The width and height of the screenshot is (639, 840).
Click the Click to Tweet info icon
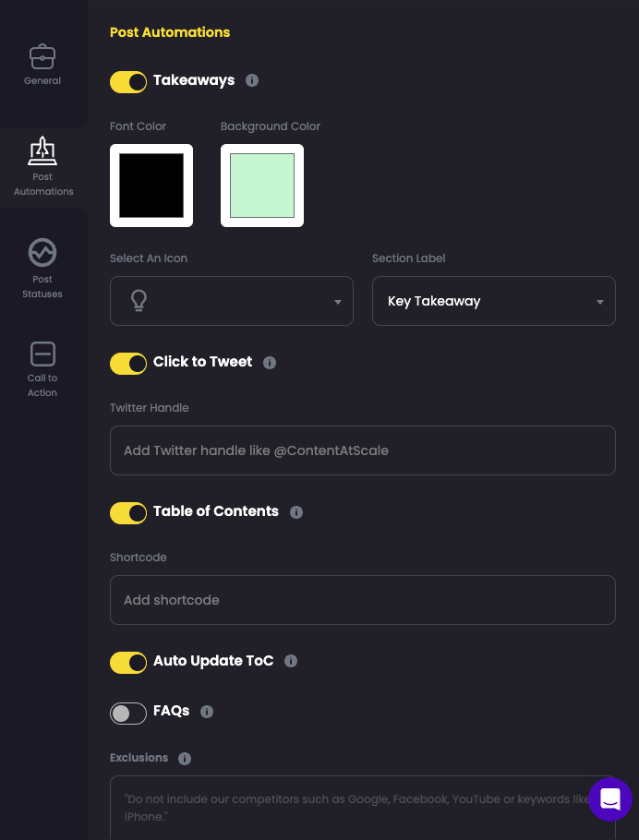click(270, 363)
